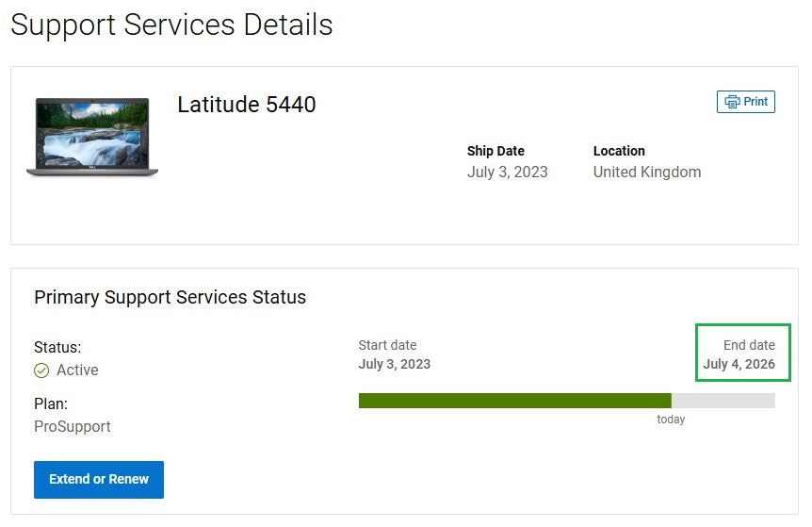Click the Primary Support Services Status heading
This screenshot has height=527, width=812.
click(170, 297)
